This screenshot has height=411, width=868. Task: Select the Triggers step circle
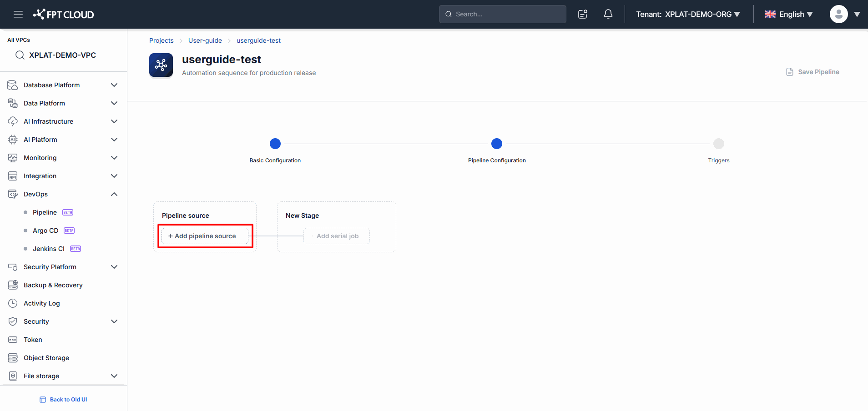coord(719,144)
